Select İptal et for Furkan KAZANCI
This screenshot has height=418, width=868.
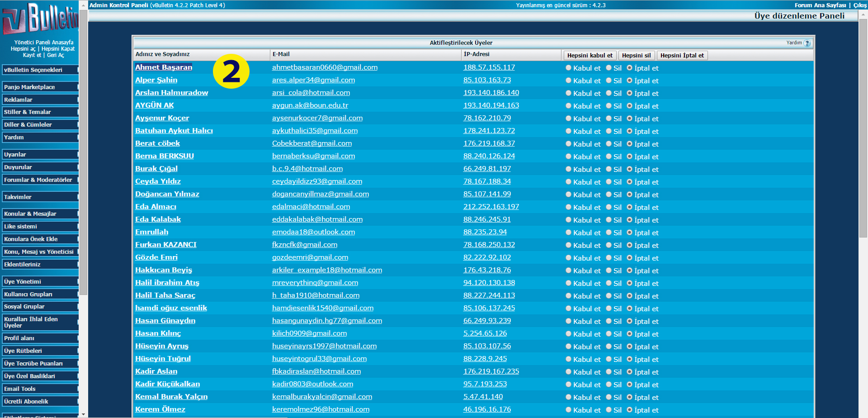tap(629, 245)
